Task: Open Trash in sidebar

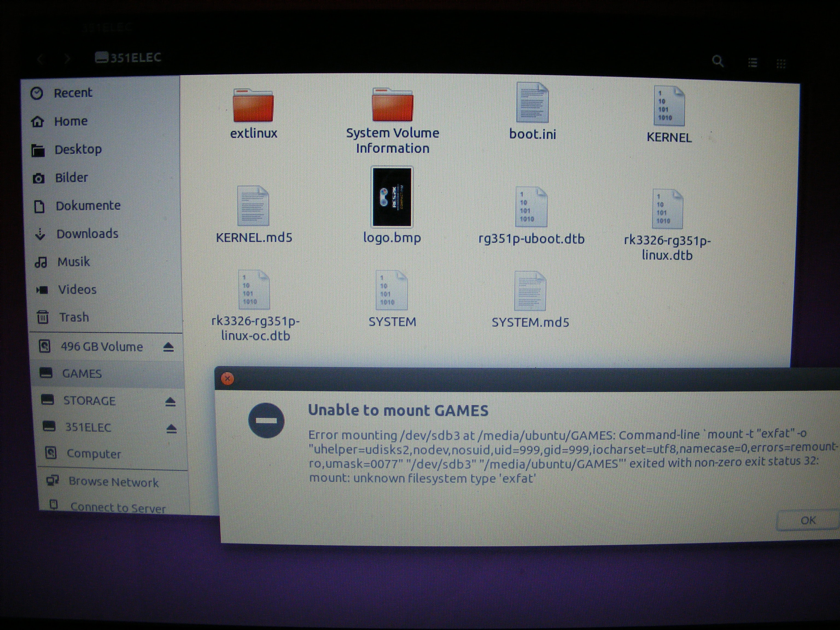Action: [74, 317]
